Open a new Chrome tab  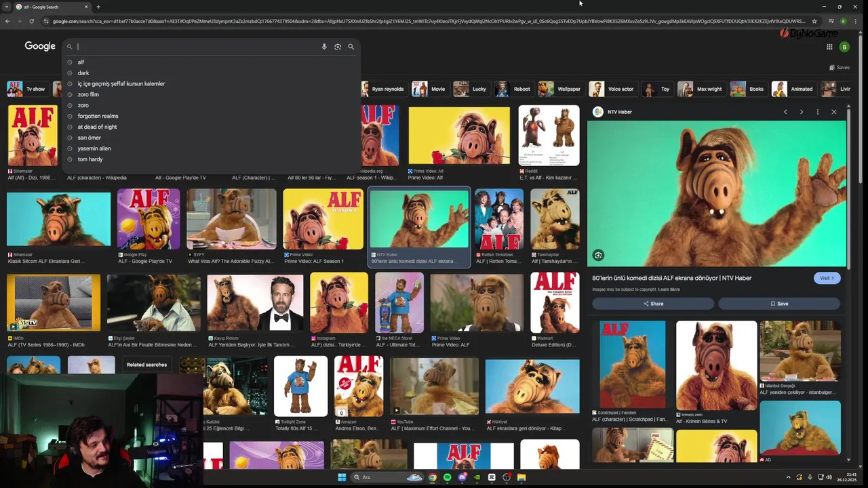(98, 7)
